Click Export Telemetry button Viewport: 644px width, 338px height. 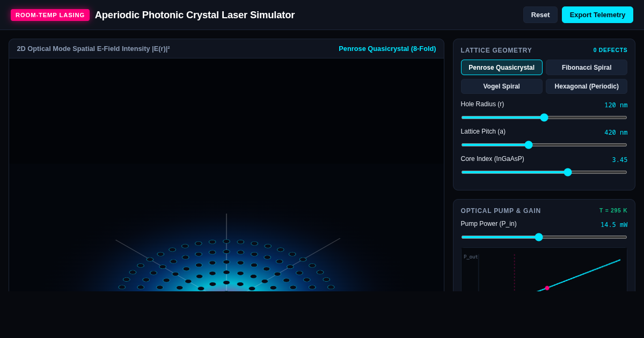point(597,15)
